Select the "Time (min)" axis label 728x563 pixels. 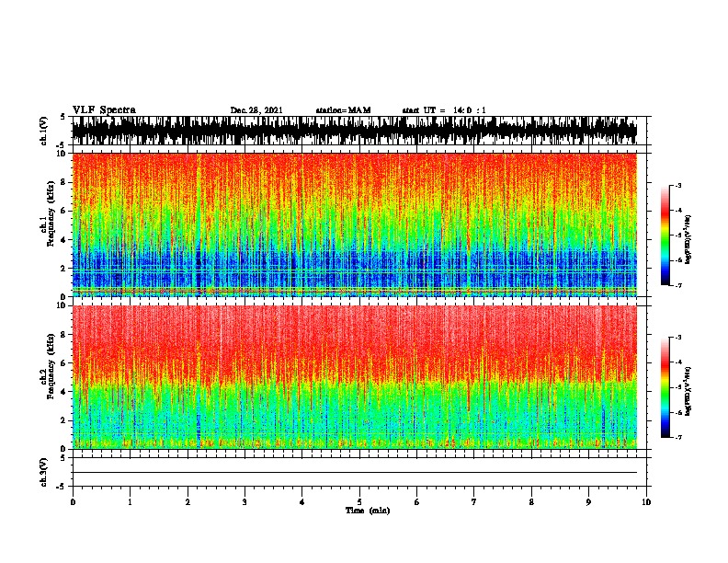coord(368,511)
